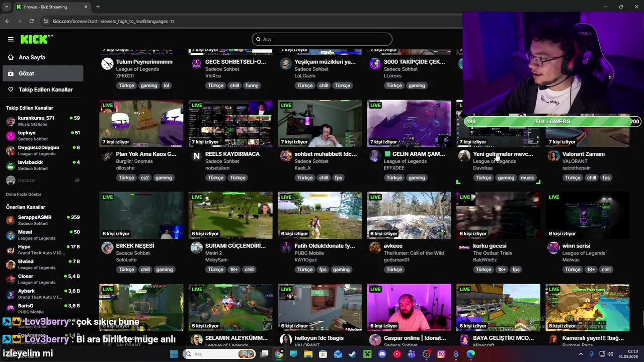
Task: Click winn serisi stream title
Action: click(x=576, y=246)
